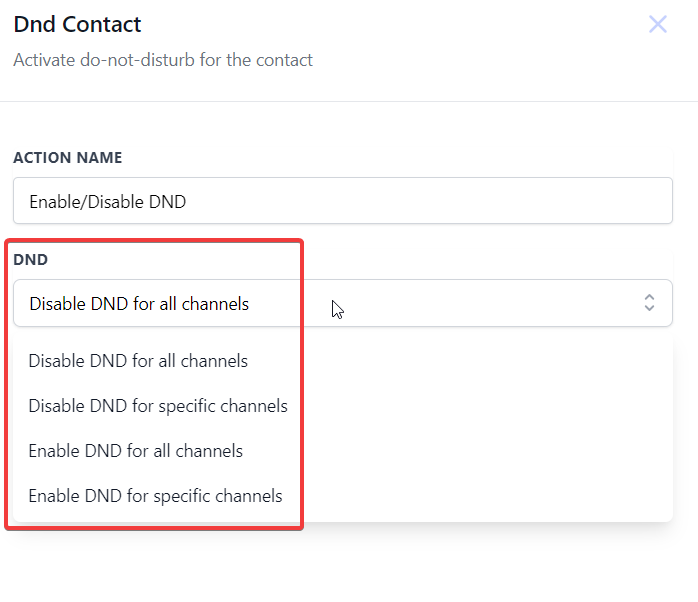Image resolution: width=698 pixels, height=602 pixels.
Task: Click the "Activate do-not-disturb for the contact" subtitle
Action: [x=163, y=60]
